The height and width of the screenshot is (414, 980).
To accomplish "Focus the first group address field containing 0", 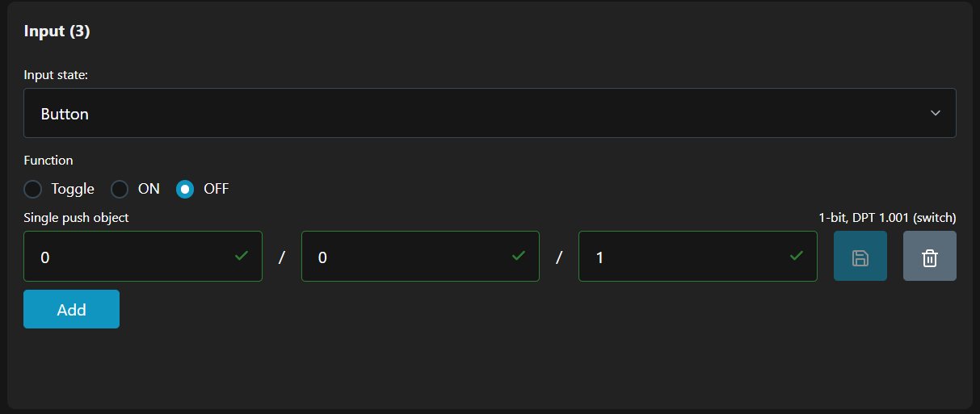I will 129,257.
